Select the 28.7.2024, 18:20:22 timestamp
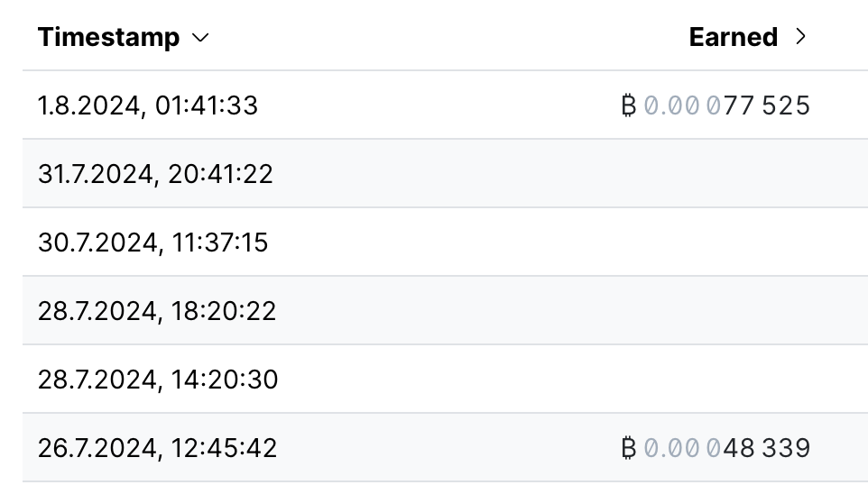The height and width of the screenshot is (485, 868). coord(157,311)
